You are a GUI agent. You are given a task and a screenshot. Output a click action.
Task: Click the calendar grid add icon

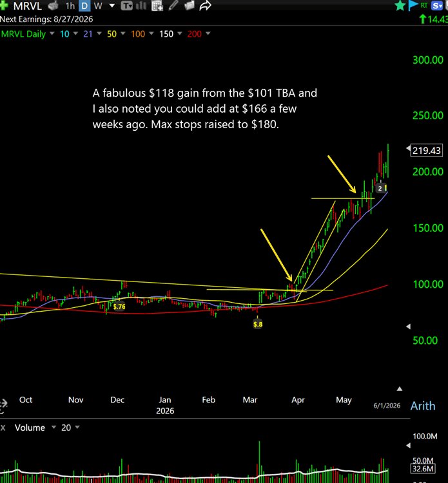[x=157, y=5]
